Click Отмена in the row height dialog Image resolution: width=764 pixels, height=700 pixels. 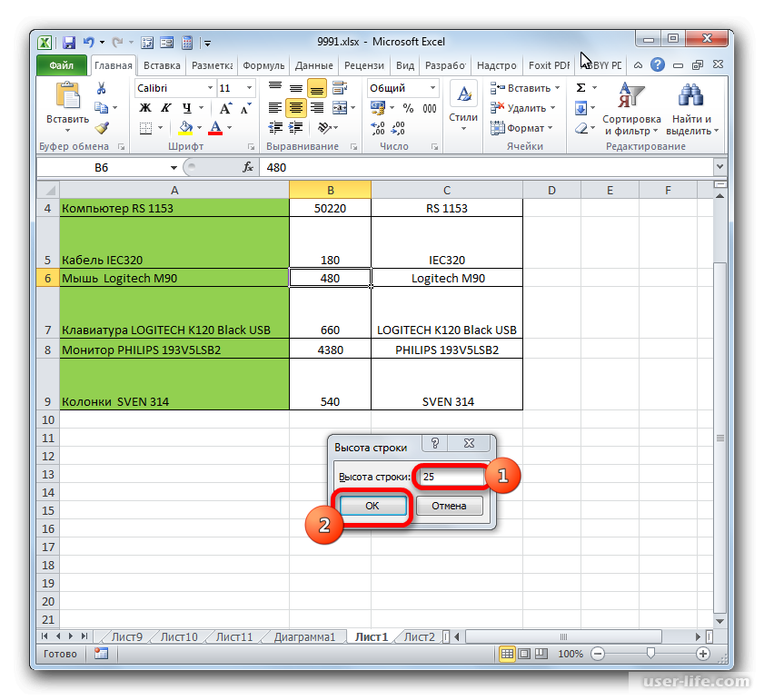449,506
